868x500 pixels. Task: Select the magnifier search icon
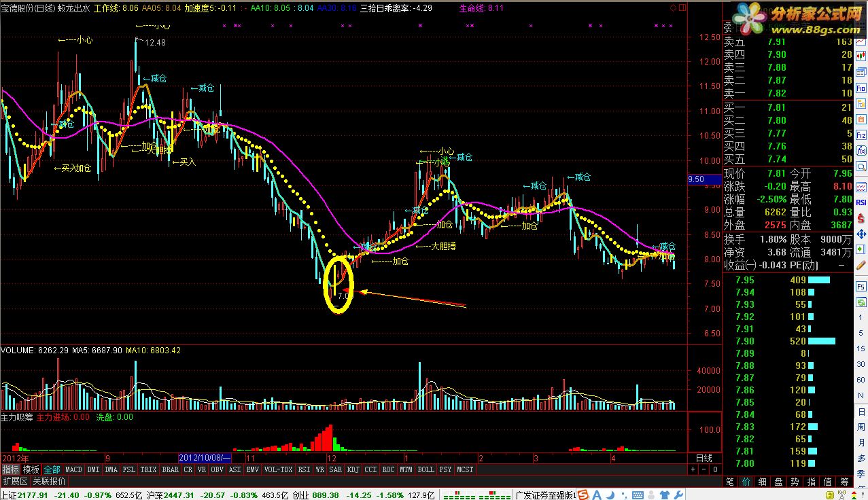click(x=861, y=166)
